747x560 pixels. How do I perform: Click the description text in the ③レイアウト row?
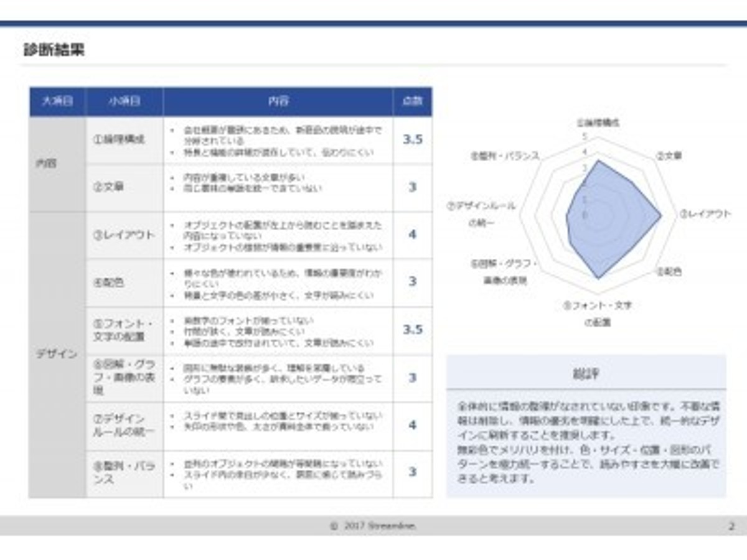click(277, 236)
